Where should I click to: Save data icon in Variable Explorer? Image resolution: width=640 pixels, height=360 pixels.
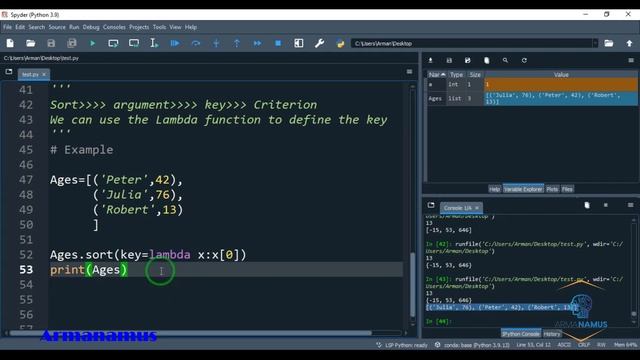click(x=449, y=60)
